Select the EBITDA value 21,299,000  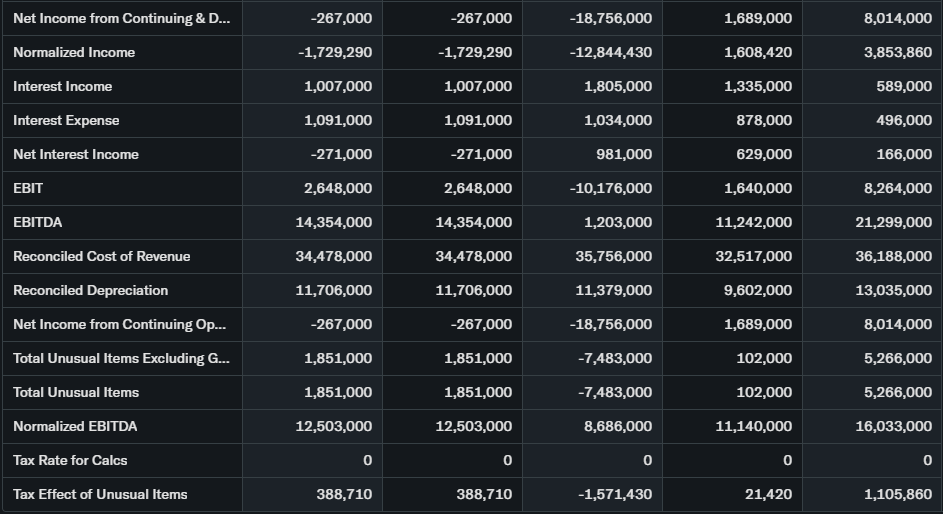(x=893, y=222)
